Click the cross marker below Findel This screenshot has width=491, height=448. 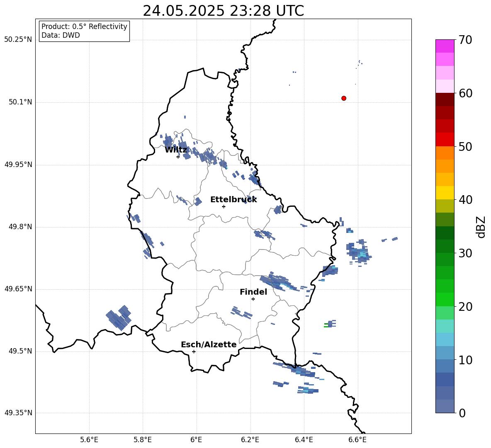tap(253, 299)
